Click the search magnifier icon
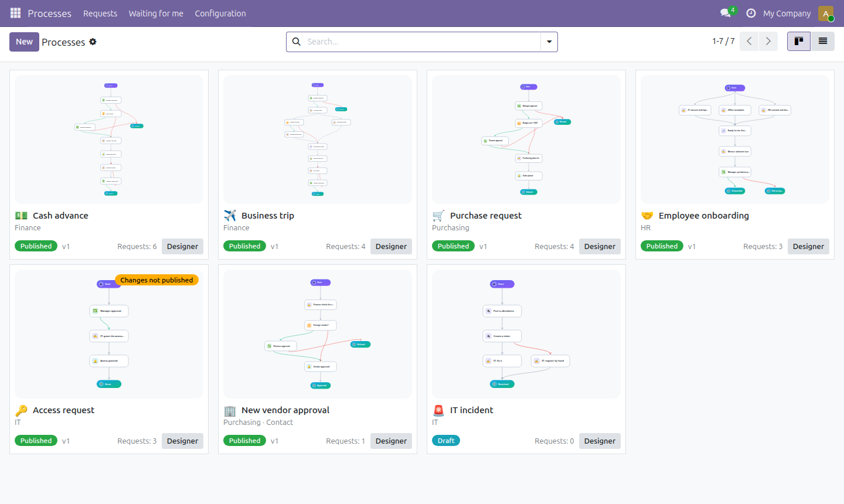 (296, 42)
